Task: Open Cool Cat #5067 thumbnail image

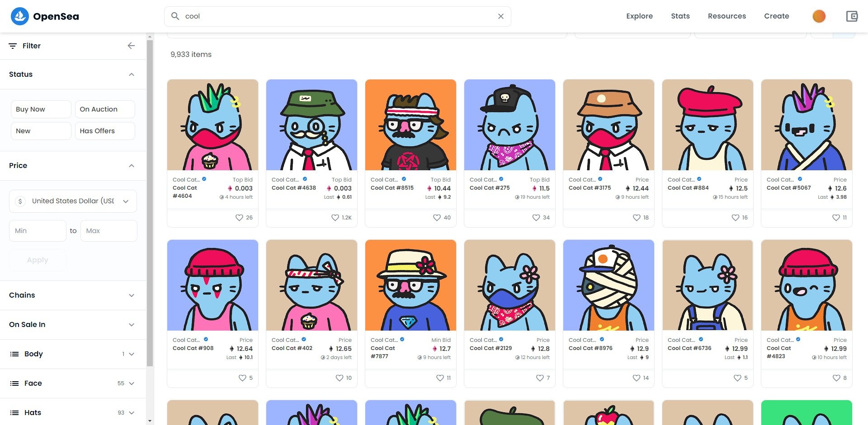Action: [x=807, y=125]
